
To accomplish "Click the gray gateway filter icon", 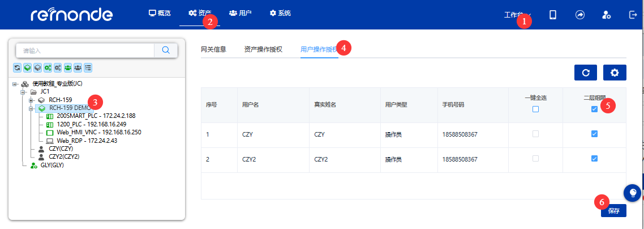I will click(x=37, y=68).
